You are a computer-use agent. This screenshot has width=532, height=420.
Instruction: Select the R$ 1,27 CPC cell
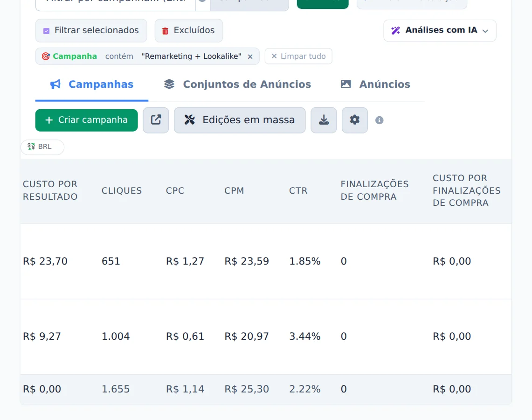(185, 261)
